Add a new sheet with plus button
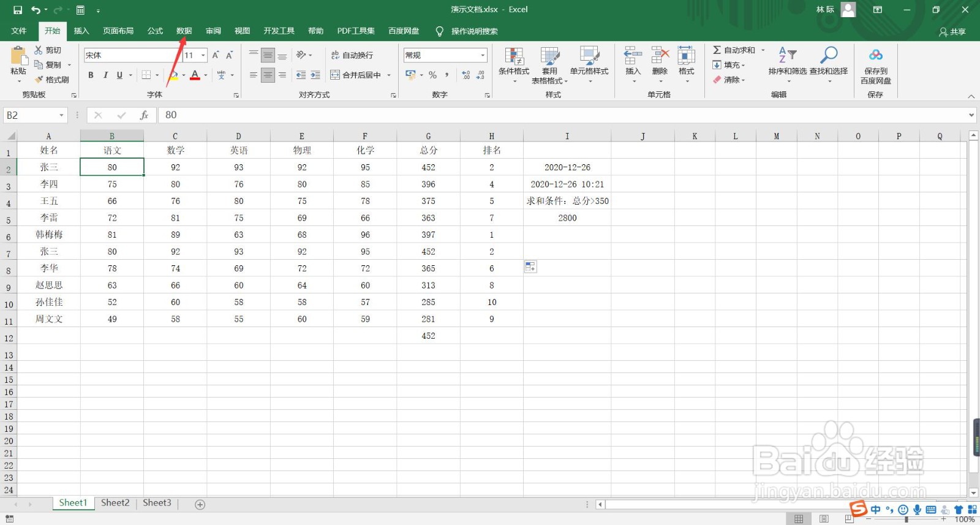The width and height of the screenshot is (980, 525). (200, 504)
